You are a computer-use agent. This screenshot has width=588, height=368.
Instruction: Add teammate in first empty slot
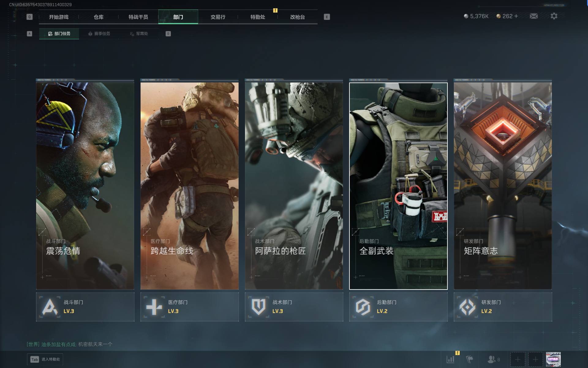pos(518,359)
